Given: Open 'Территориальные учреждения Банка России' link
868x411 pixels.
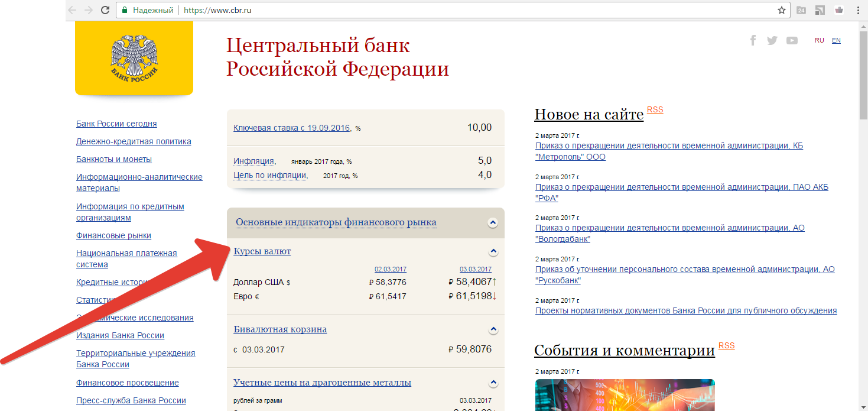Looking at the screenshot, I should pyautogui.click(x=136, y=358).
